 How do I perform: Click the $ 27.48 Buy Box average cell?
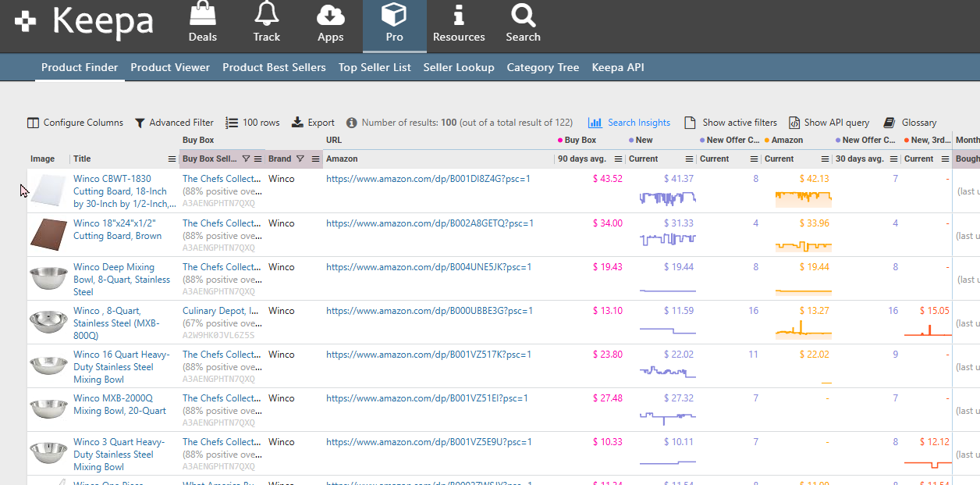[608, 398]
